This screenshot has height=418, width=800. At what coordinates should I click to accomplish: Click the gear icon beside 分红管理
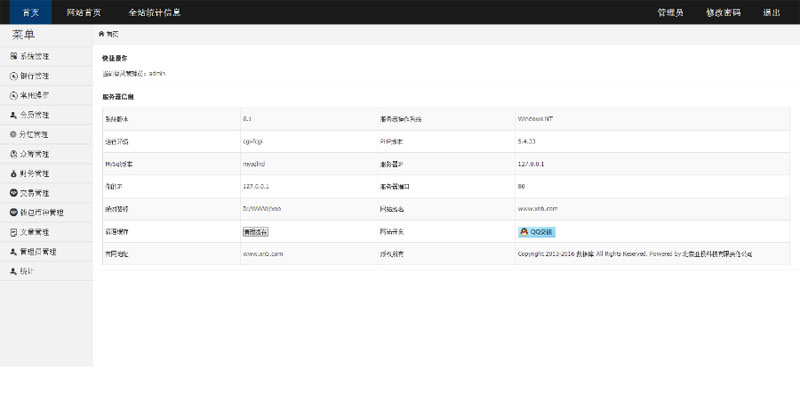click(x=13, y=134)
